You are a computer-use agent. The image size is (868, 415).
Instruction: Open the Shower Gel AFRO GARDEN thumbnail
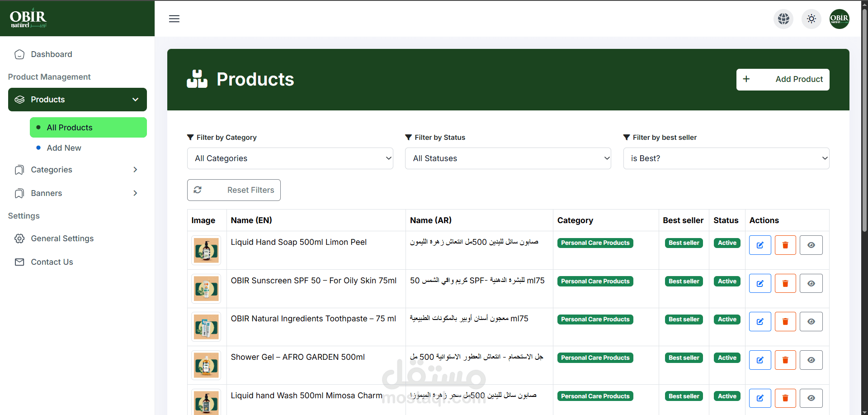(206, 365)
